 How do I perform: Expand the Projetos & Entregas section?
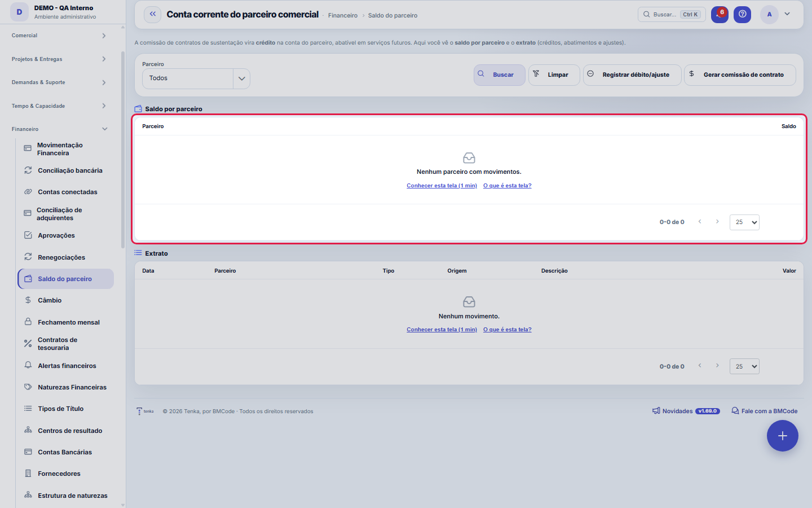click(59, 59)
